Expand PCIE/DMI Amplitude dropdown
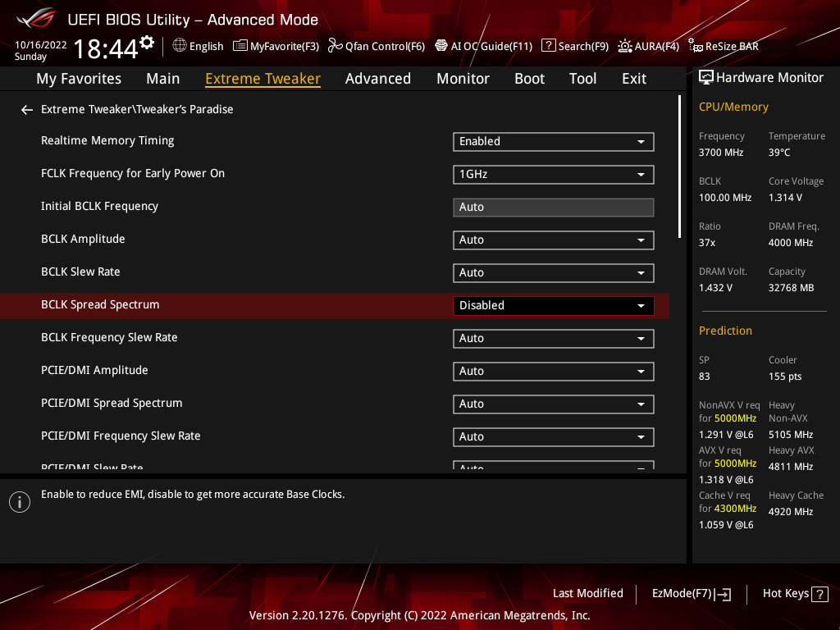 tap(554, 372)
